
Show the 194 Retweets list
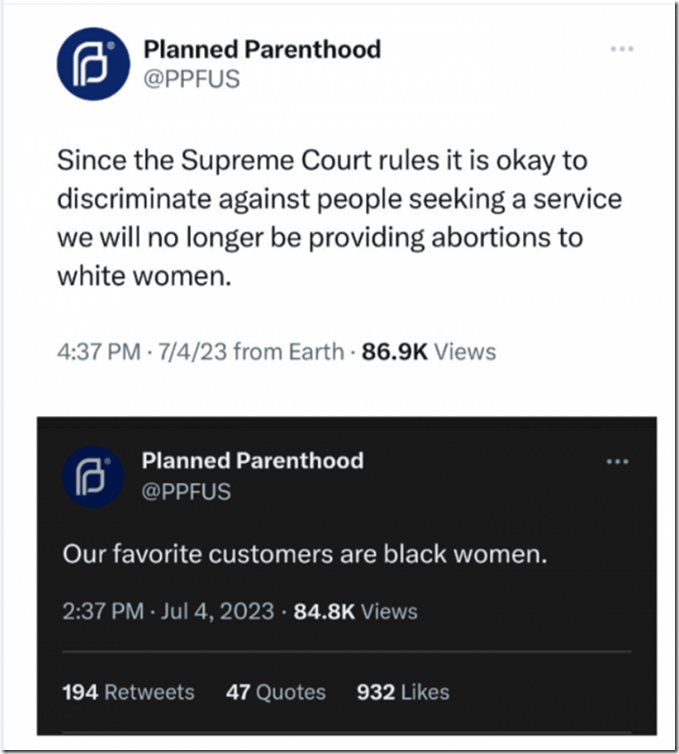coord(128,692)
